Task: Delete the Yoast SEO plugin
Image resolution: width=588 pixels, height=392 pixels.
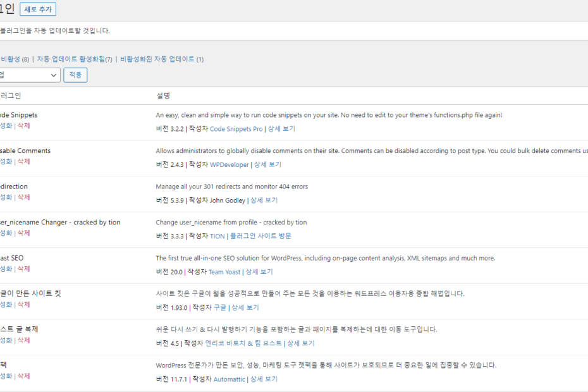Action: [23, 269]
